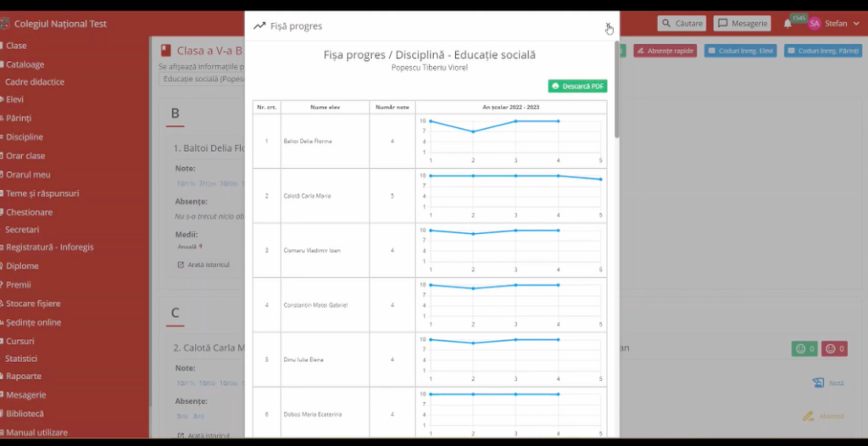Click the red sad face counter
This screenshot has width=868, height=446.
point(835,348)
